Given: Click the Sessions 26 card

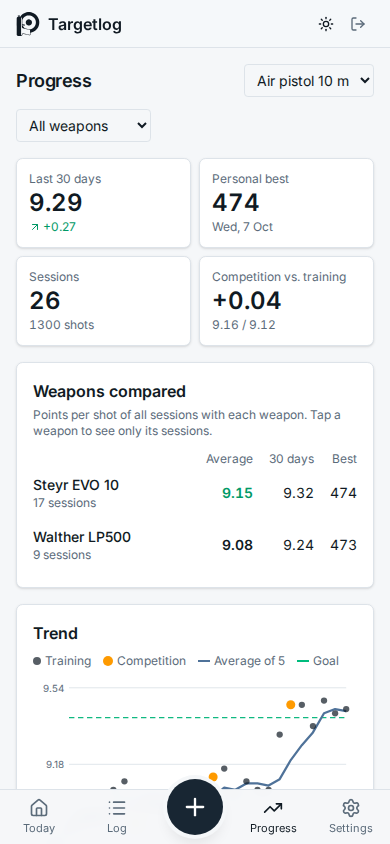Looking at the screenshot, I should click(103, 301).
